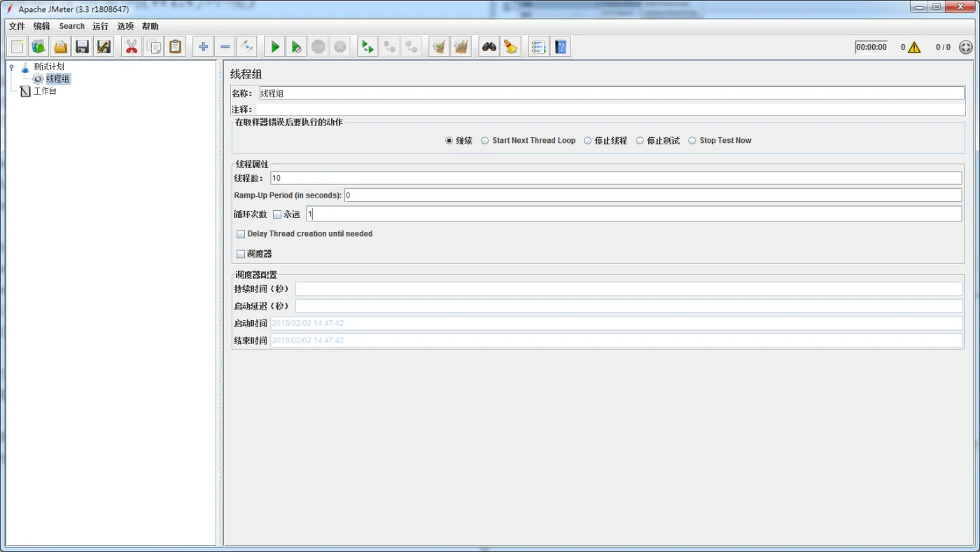The width and height of the screenshot is (980, 552).
Task: Open a test plan using the folder icon
Action: click(x=61, y=46)
